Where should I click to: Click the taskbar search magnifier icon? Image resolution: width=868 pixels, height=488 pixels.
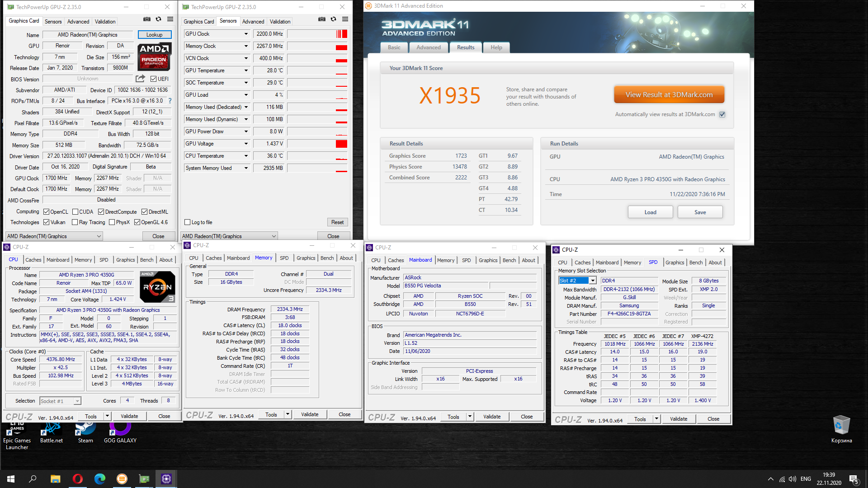pyautogui.click(x=33, y=479)
